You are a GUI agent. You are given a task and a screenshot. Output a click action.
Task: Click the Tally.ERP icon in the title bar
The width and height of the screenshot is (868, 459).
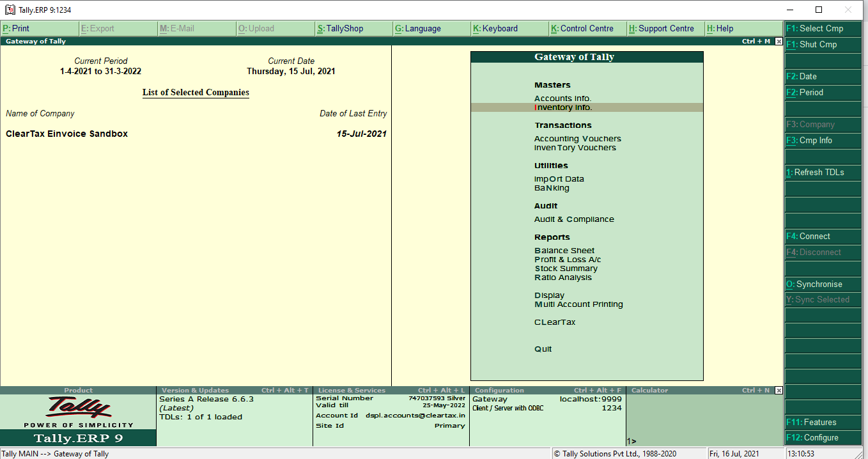click(x=10, y=10)
